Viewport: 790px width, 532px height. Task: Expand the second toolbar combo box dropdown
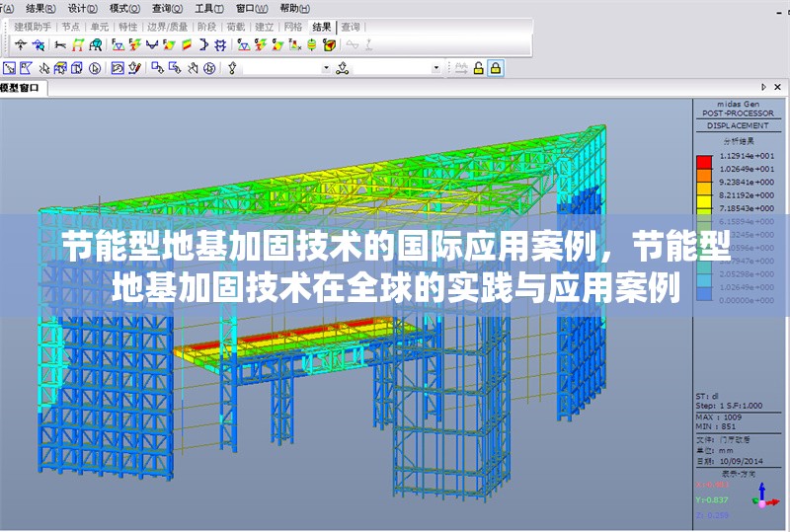[436, 68]
